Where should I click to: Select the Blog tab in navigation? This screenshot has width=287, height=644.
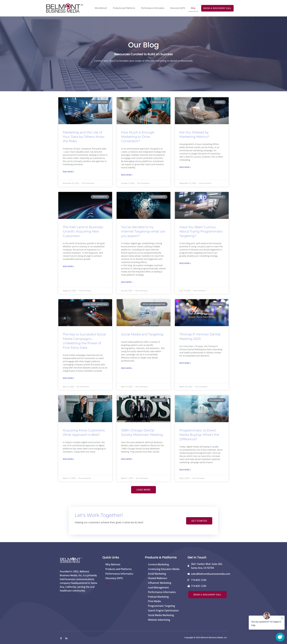pyautogui.click(x=193, y=8)
